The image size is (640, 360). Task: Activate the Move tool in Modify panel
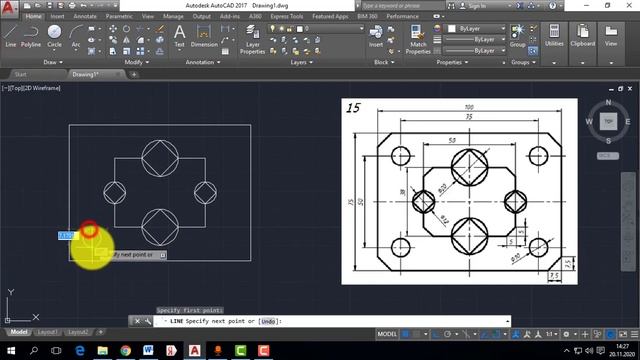point(113,29)
